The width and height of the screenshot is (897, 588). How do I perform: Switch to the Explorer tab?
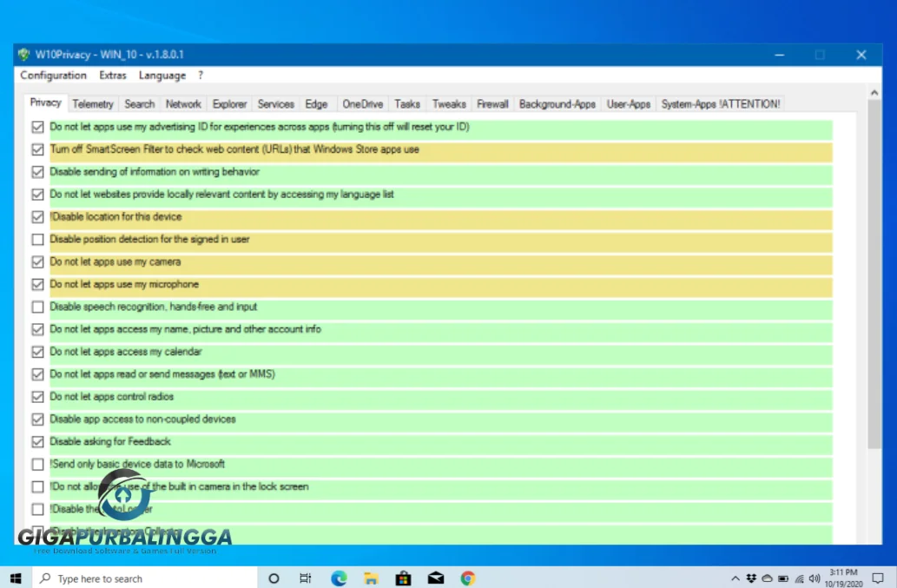(x=229, y=104)
